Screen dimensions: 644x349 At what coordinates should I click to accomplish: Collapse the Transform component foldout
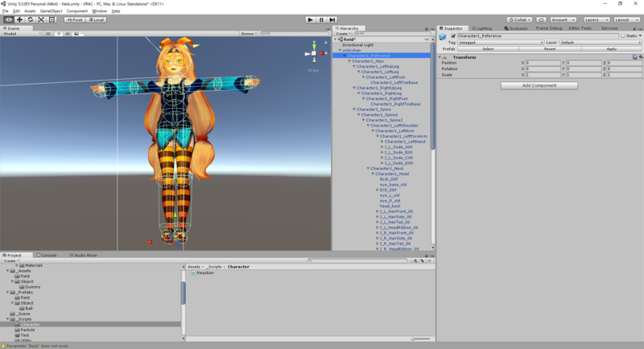pyautogui.click(x=440, y=57)
